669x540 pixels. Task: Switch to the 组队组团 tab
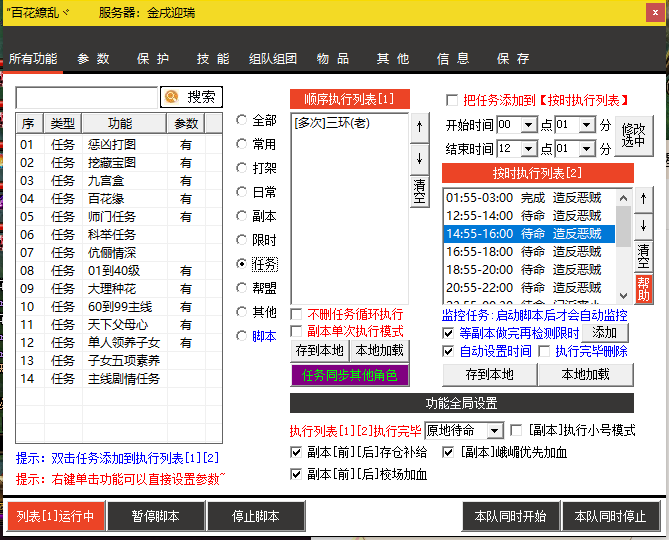[x=273, y=59]
